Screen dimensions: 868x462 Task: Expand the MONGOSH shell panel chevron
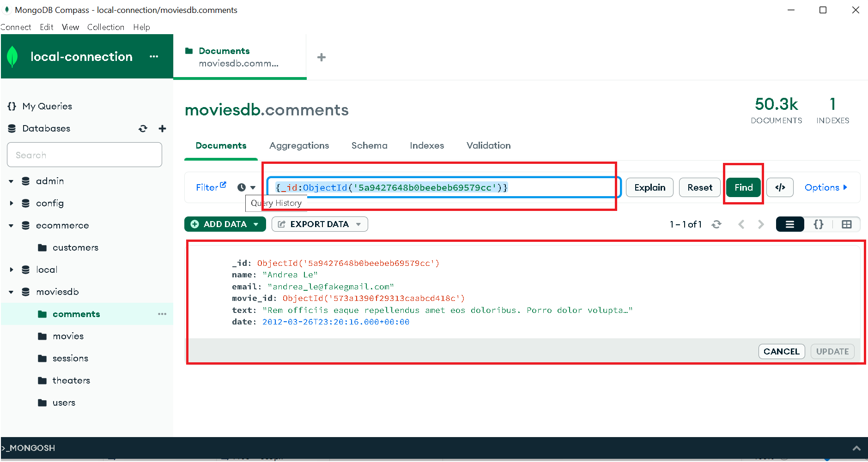[x=856, y=448]
